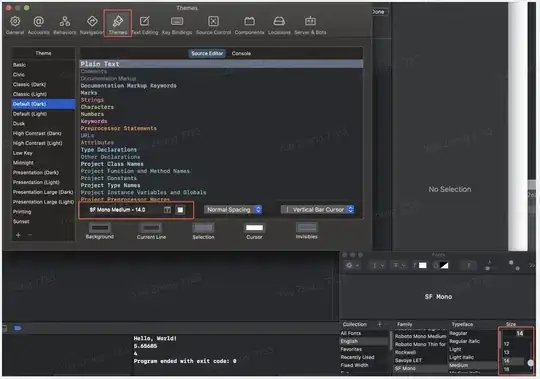This screenshot has height=379, width=540.
Task: Open the Navigation preferences icon
Action: click(x=92, y=25)
